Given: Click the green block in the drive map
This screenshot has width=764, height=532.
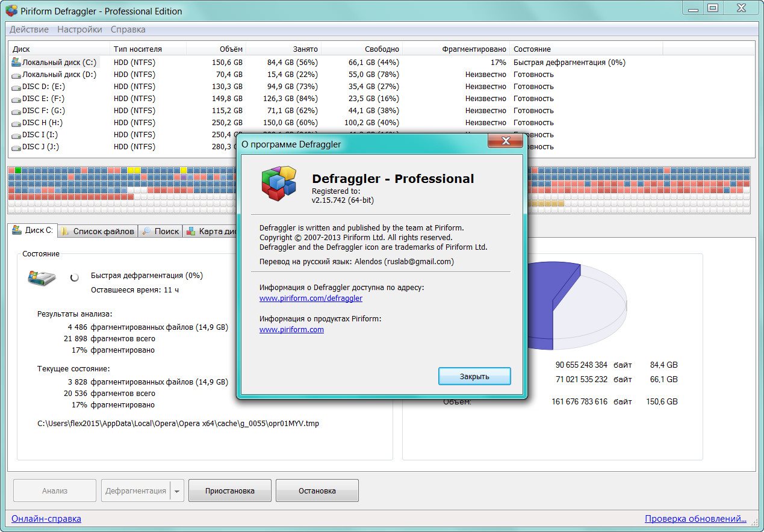Looking at the screenshot, I should [18, 170].
